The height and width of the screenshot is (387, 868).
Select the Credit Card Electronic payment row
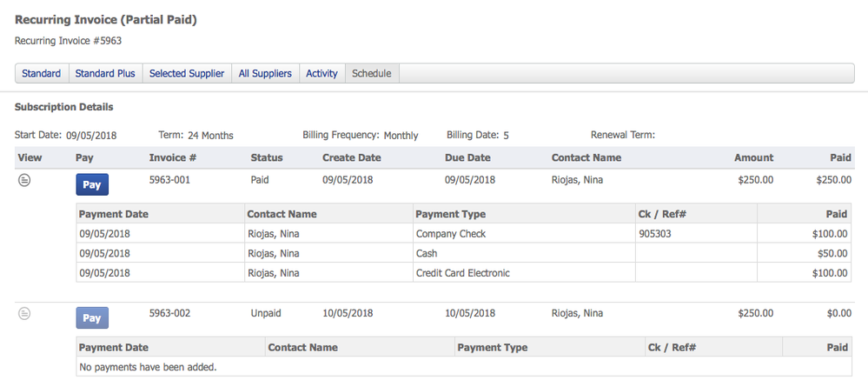point(463,273)
